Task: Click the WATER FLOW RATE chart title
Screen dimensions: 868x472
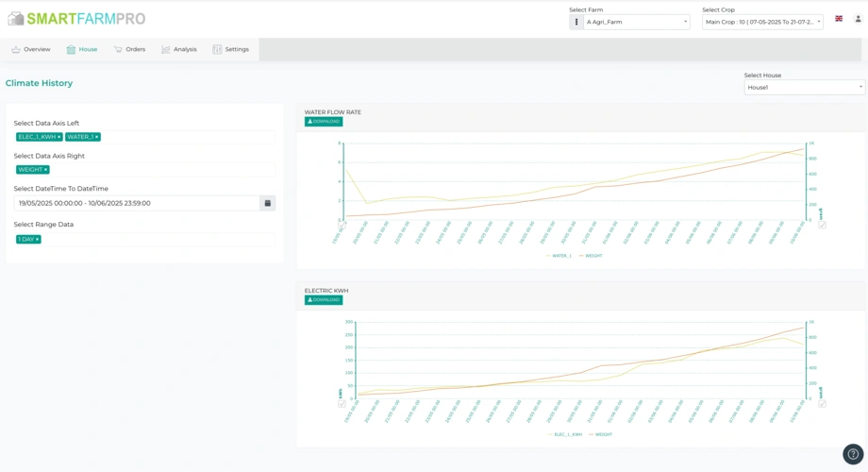Action: click(333, 112)
